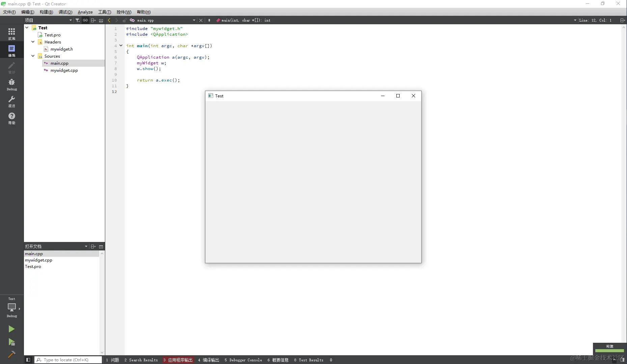Open the 文件(F) menu
This screenshot has height=364, width=627.
click(9, 12)
